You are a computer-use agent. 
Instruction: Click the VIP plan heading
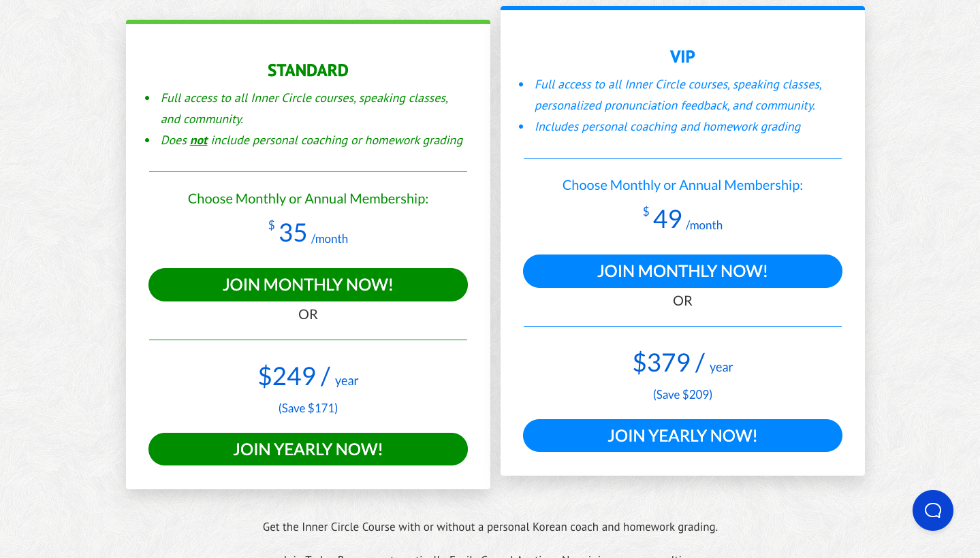pyautogui.click(x=682, y=57)
